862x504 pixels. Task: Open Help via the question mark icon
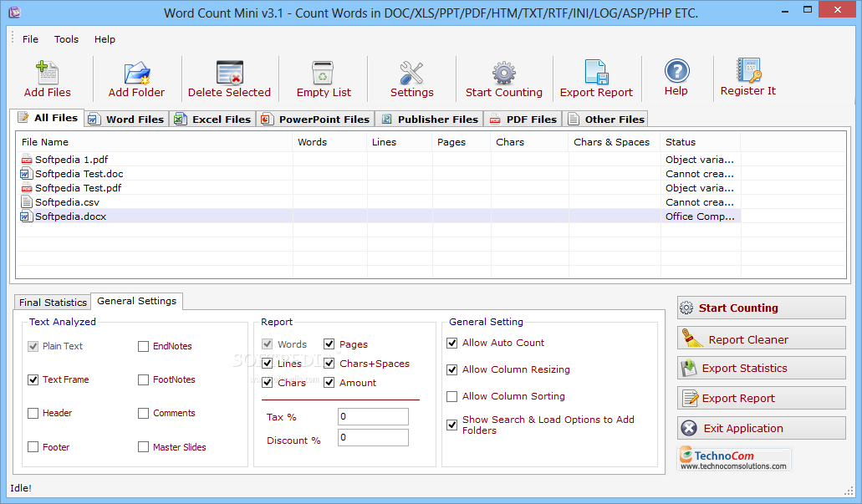pyautogui.click(x=676, y=71)
